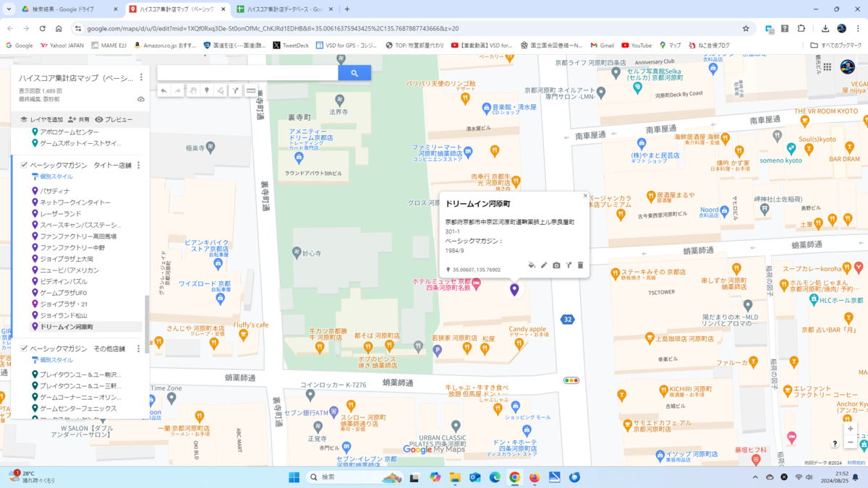This screenshot has width=868, height=488.
Task: Click the blue map search button
Action: click(x=354, y=73)
